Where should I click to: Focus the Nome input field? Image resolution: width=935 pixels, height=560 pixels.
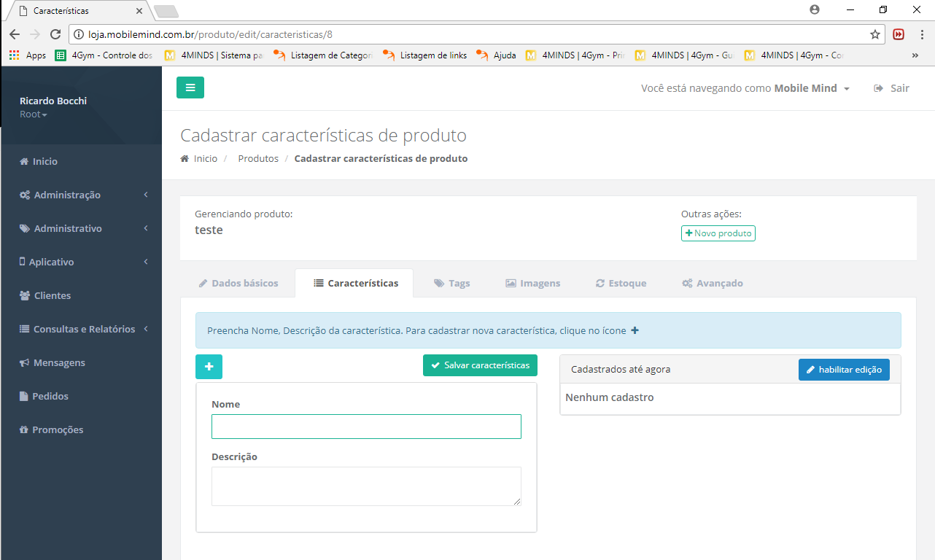pyautogui.click(x=366, y=427)
